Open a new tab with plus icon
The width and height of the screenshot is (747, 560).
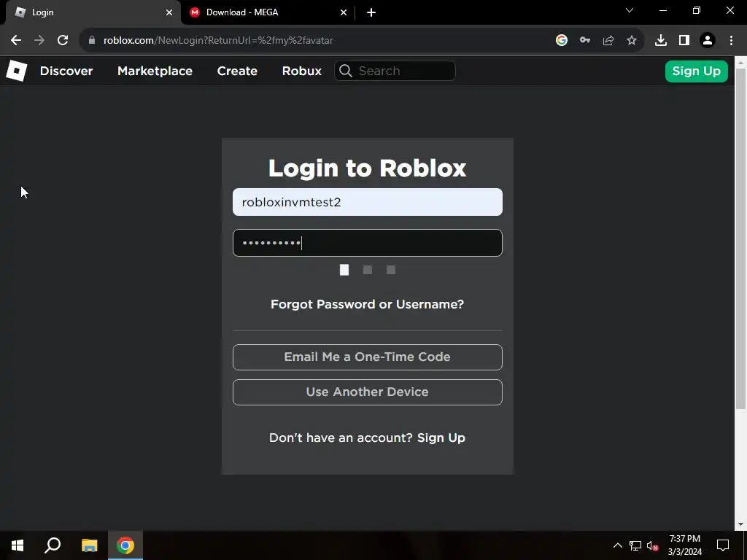[371, 13]
